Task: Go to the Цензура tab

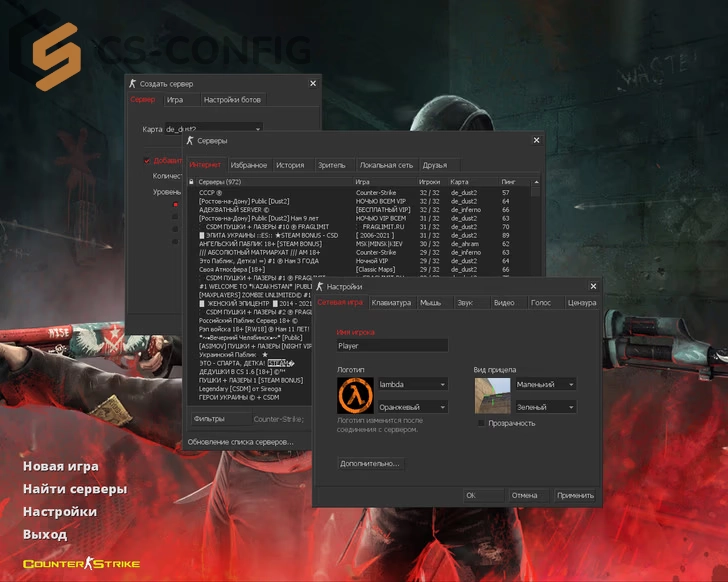Action: (x=582, y=303)
